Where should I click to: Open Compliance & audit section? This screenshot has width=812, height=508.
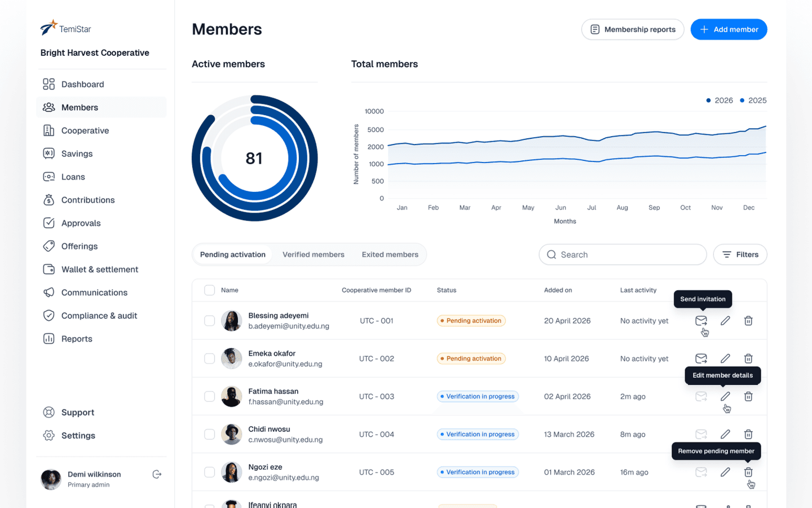point(101,316)
